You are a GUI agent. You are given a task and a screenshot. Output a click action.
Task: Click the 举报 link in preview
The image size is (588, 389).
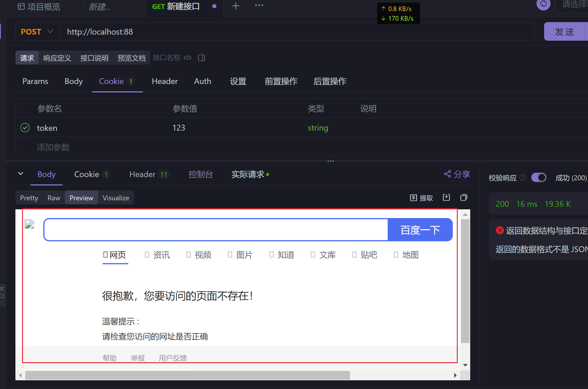pos(138,358)
